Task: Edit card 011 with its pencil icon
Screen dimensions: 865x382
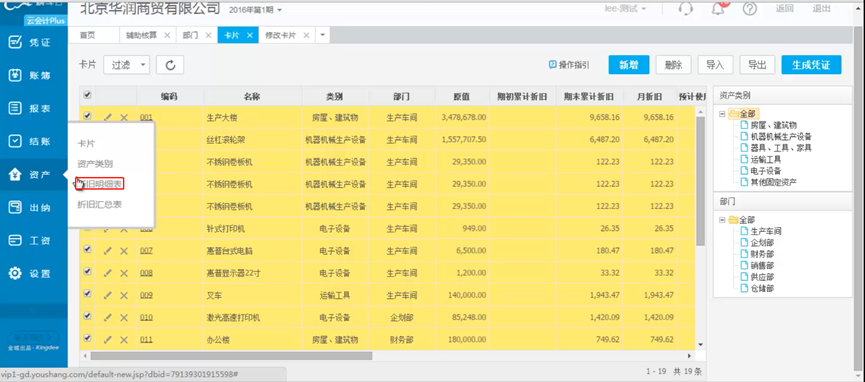Action: (x=108, y=339)
